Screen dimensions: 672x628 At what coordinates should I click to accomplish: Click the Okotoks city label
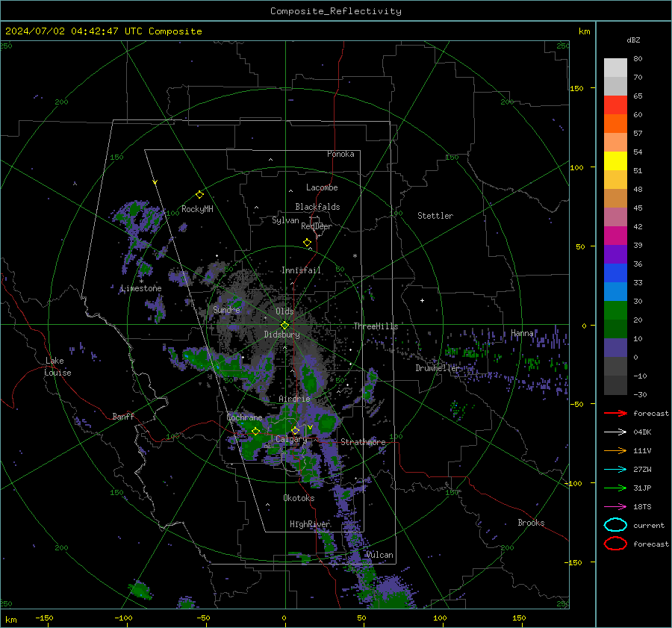point(299,498)
